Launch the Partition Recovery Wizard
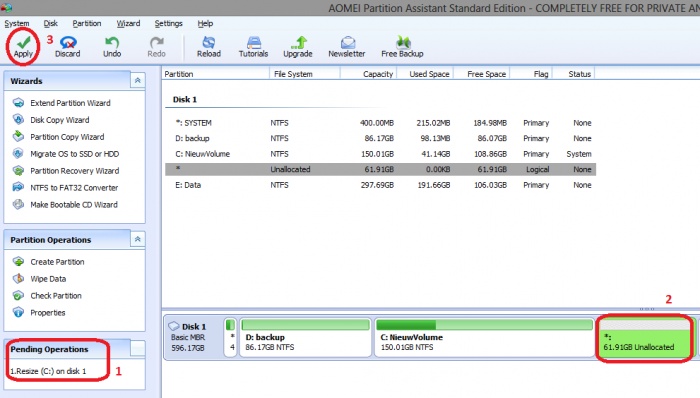 coord(66,171)
